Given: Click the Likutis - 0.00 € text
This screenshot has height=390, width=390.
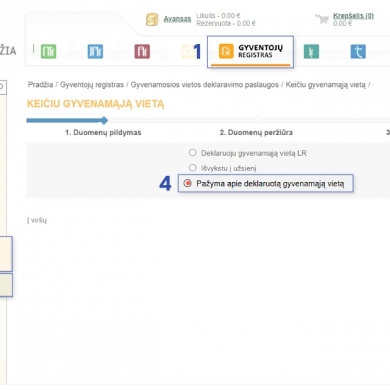Looking at the screenshot, I should [218, 16].
